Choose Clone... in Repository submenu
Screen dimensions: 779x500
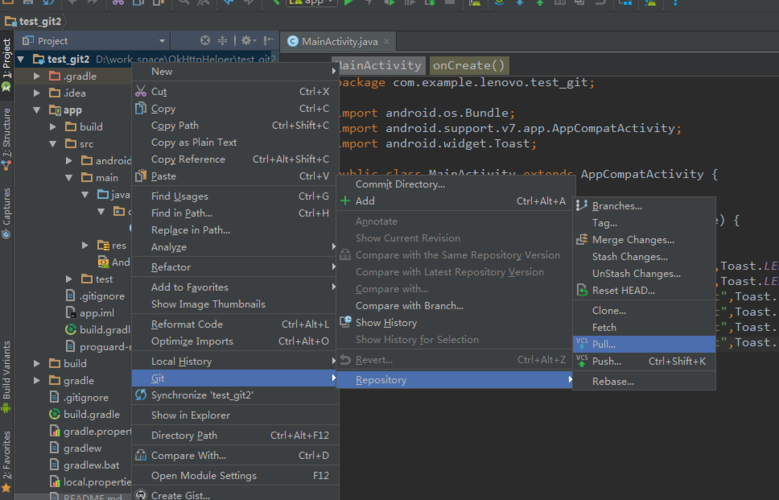644,310
